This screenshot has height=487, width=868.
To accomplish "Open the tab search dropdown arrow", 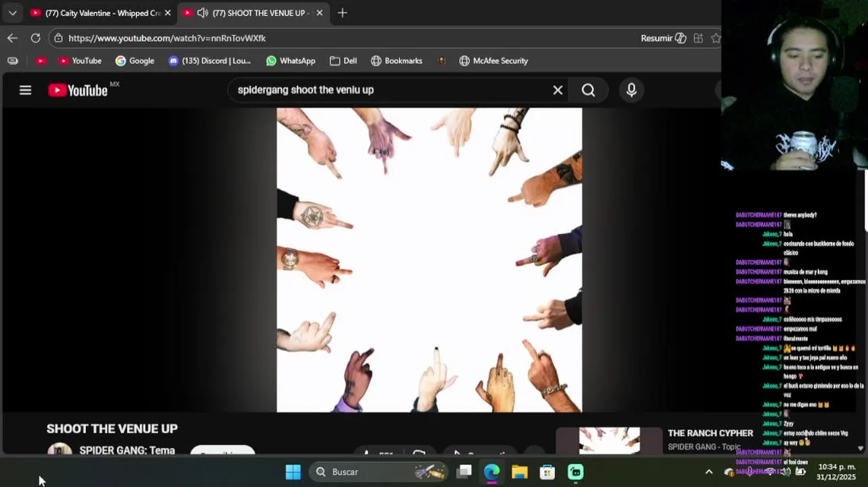I will coord(12,13).
